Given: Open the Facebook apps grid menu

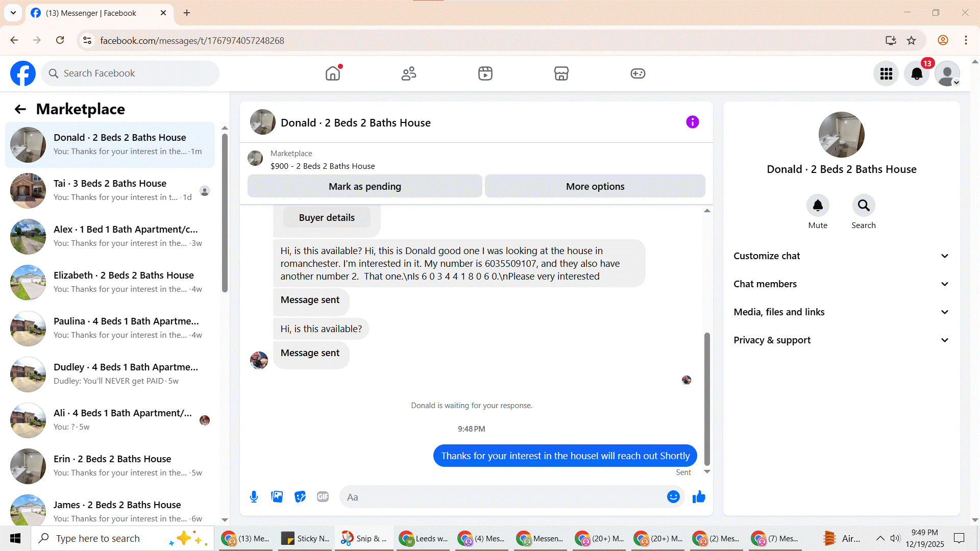Looking at the screenshot, I should point(886,73).
